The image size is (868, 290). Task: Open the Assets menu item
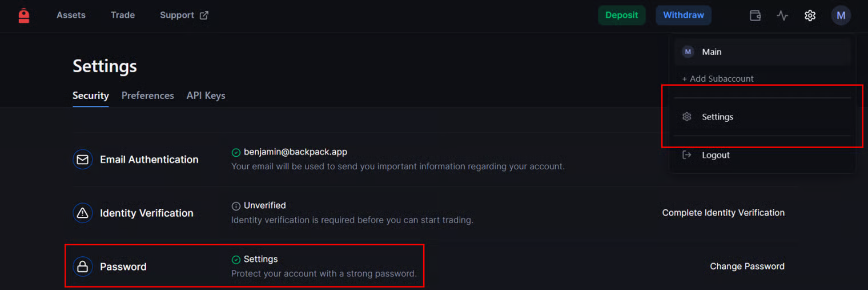click(71, 15)
